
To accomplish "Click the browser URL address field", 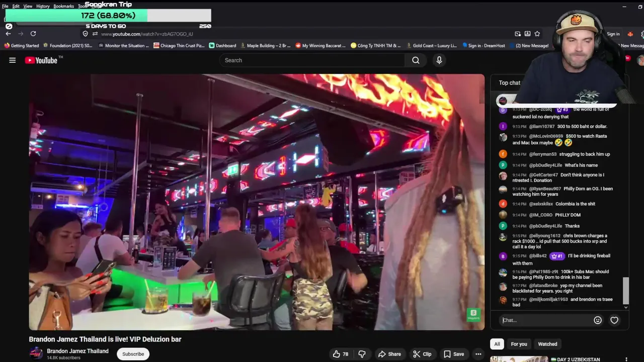I will (x=302, y=34).
